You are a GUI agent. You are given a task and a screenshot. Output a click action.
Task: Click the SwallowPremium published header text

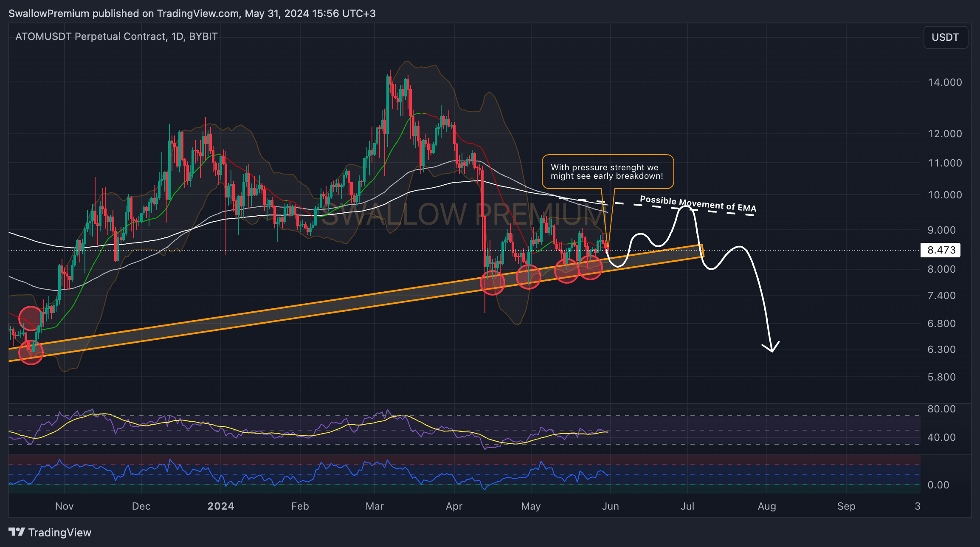pyautogui.click(x=192, y=14)
